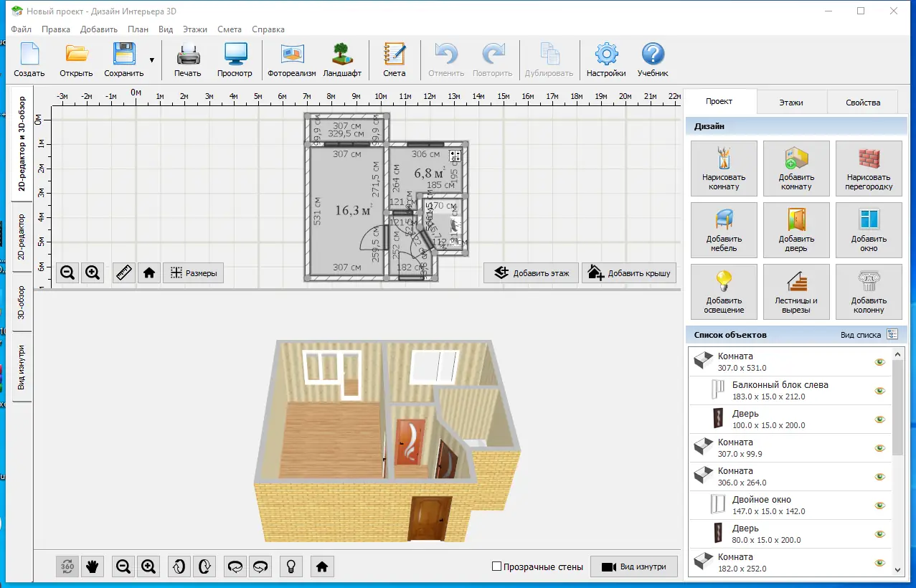Hide Дверь 80.0 x 15.0 x 200.0
The height and width of the screenshot is (588, 916).
tap(880, 534)
